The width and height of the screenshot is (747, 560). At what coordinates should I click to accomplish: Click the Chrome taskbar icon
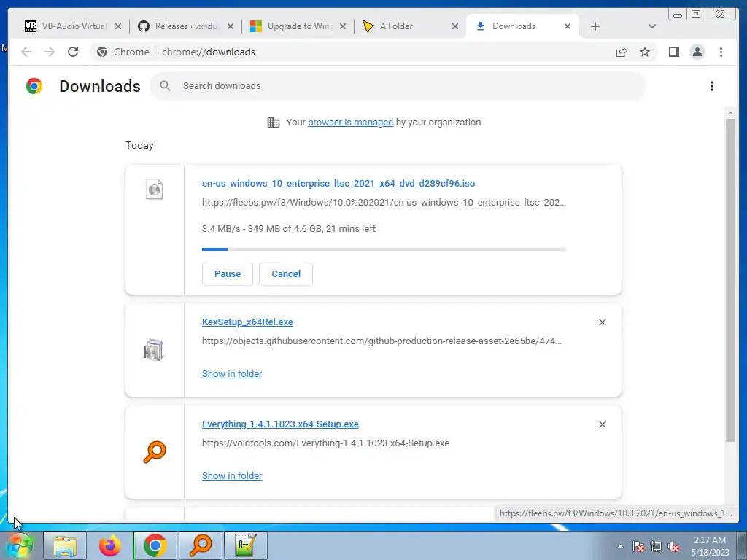pos(155,545)
